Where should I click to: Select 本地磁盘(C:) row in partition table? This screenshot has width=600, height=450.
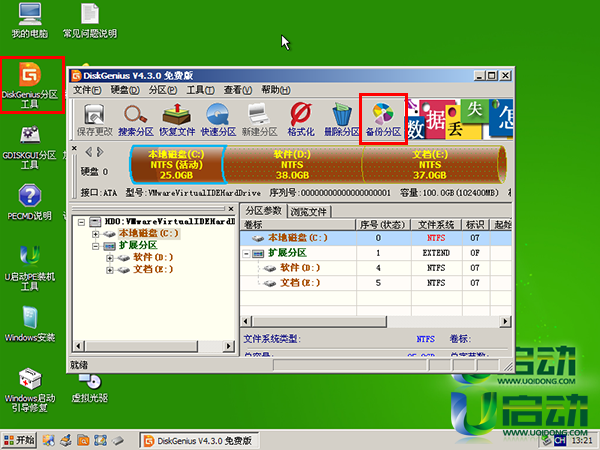point(376,238)
